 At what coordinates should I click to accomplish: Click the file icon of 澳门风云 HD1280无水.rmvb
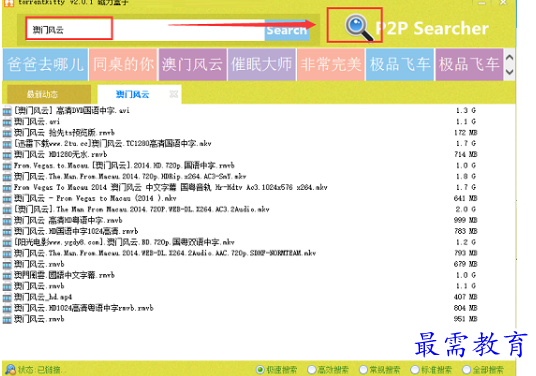(7, 155)
